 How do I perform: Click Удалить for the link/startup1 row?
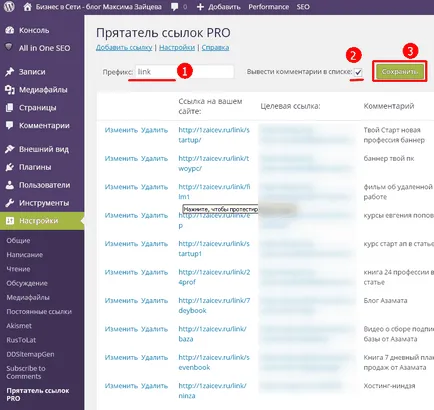(154, 244)
